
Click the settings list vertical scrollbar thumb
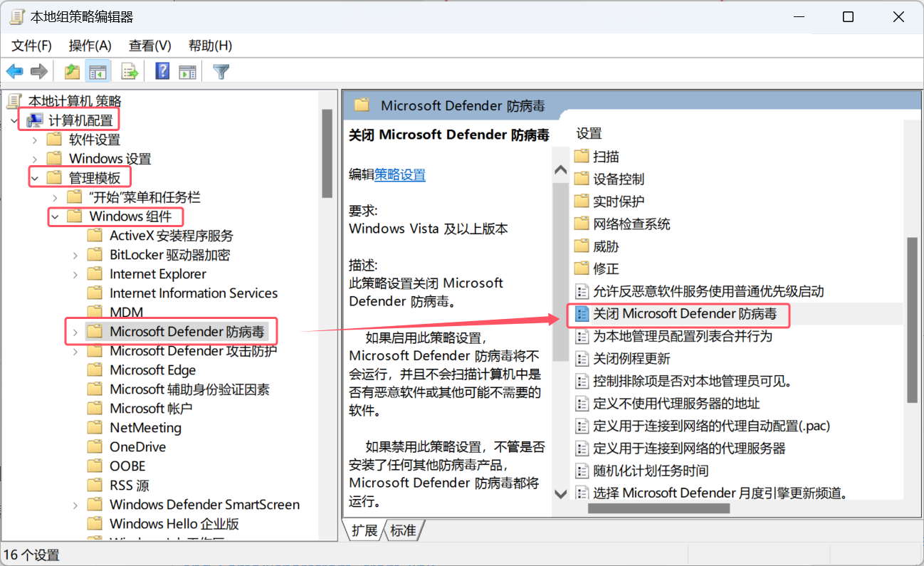pos(912,320)
